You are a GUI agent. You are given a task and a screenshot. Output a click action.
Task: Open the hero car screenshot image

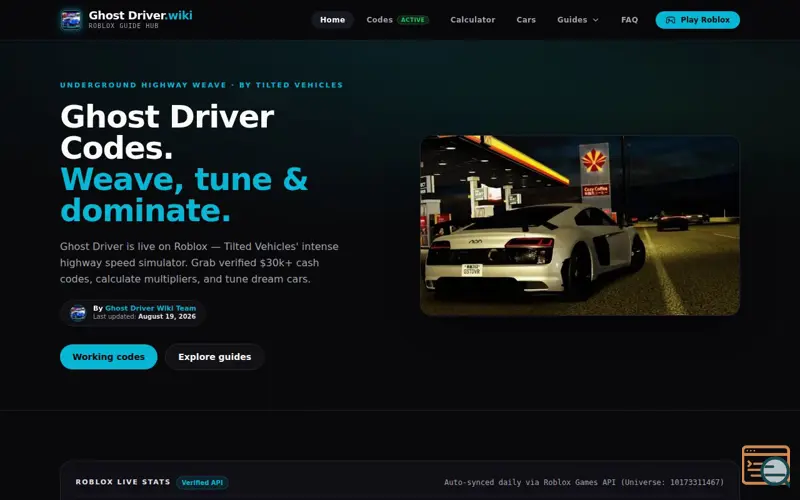pyautogui.click(x=580, y=225)
